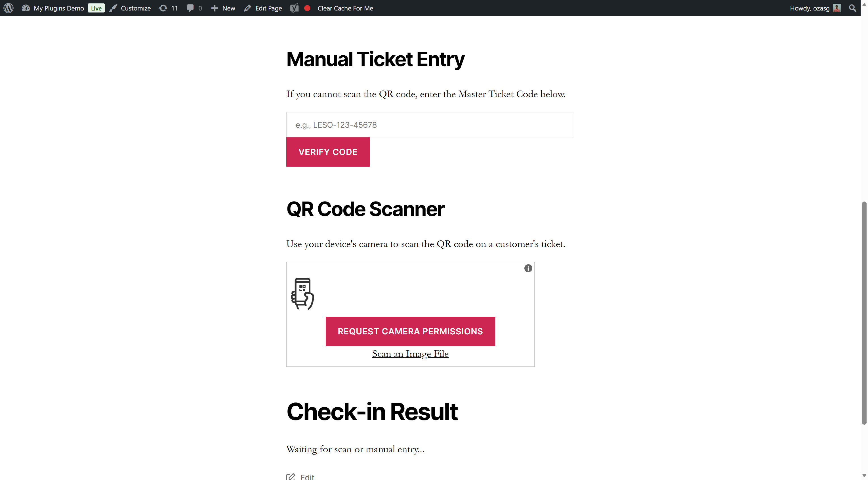The height and width of the screenshot is (480, 868).
Task: Click the WordPress logo icon
Action: (x=9, y=8)
